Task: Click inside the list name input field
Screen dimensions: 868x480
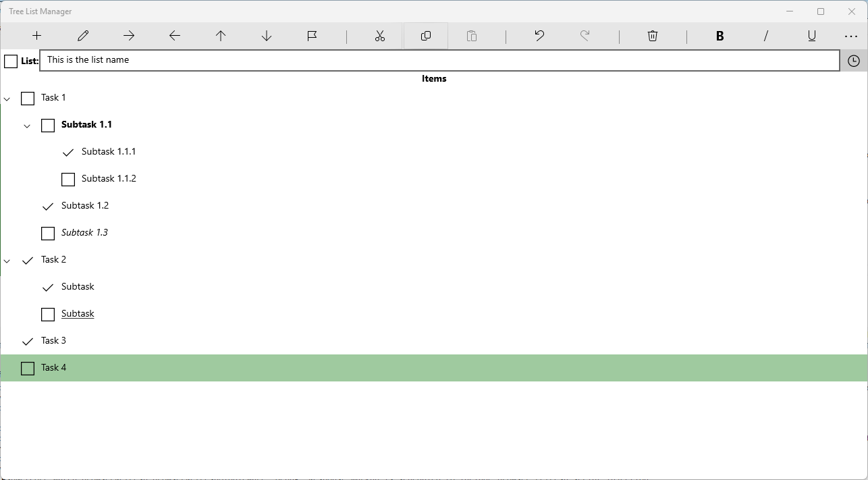Action: pos(270,60)
